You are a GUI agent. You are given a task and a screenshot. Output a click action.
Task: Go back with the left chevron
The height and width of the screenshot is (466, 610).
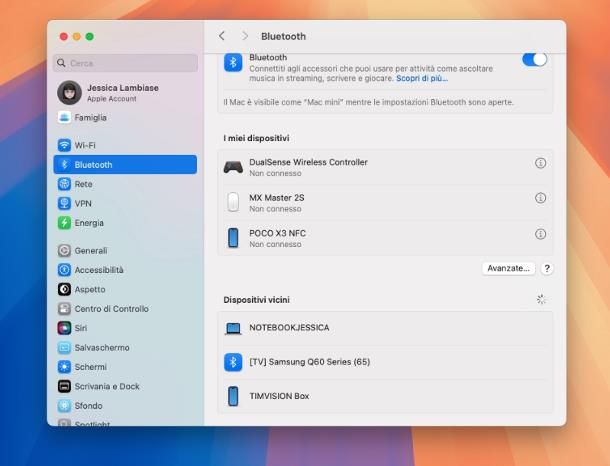coord(222,36)
